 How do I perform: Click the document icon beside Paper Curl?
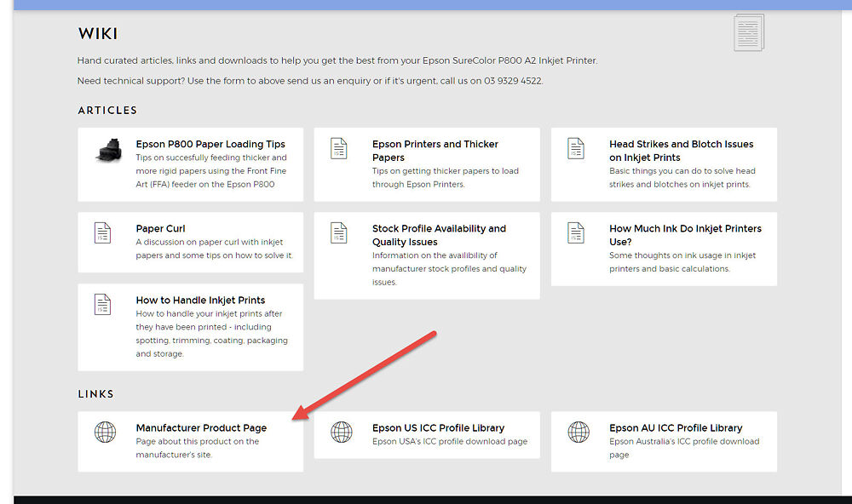(x=103, y=233)
